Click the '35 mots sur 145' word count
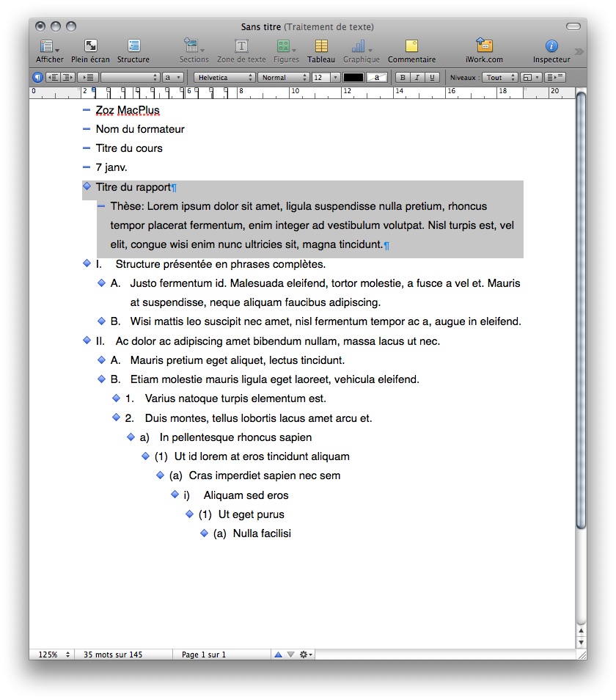This screenshot has width=616, height=700. click(x=113, y=655)
